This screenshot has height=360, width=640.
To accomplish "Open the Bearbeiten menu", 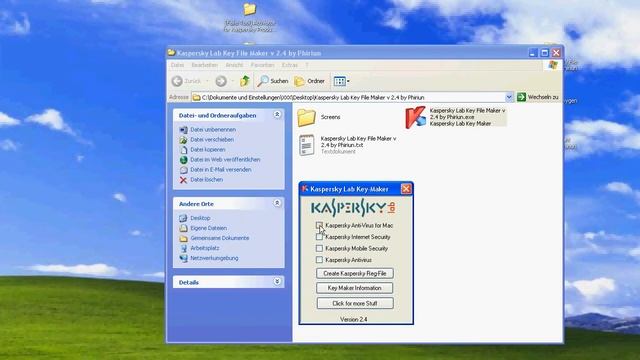I will (204, 65).
